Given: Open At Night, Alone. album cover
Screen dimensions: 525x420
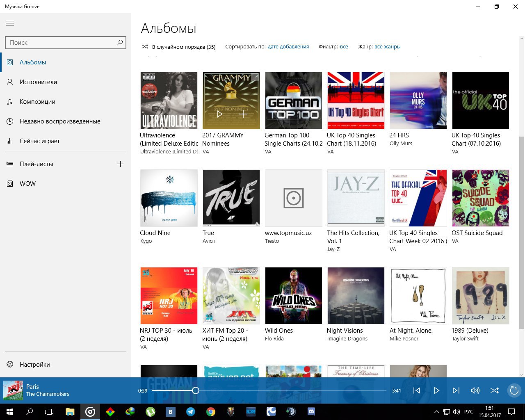Looking at the screenshot, I should click(x=418, y=296).
